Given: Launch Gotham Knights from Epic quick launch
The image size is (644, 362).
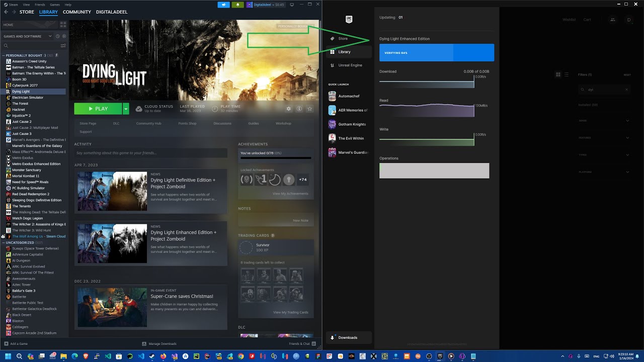Looking at the screenshot, I should click(x=347, y=124).
